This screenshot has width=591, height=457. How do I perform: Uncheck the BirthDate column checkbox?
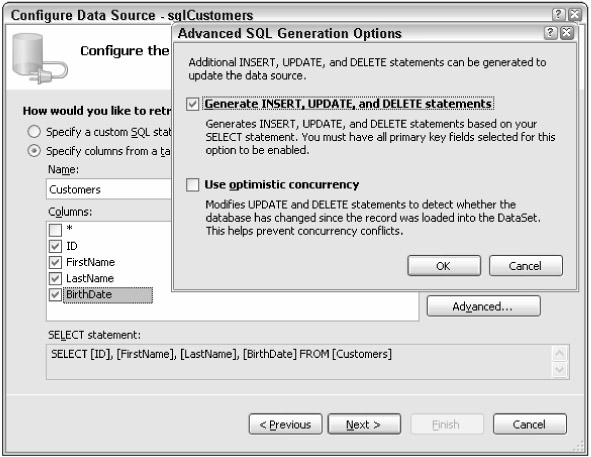pyautogui.click(x=55, y=295)
